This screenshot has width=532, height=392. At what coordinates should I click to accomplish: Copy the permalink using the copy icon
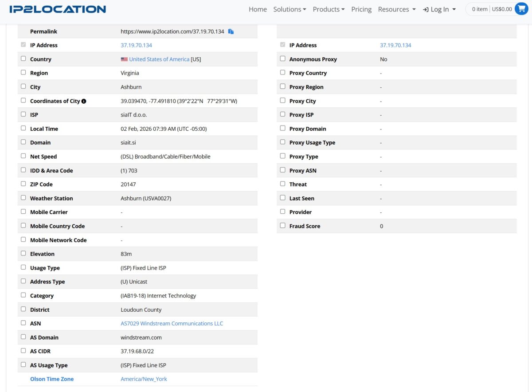(x=231, y=31)
